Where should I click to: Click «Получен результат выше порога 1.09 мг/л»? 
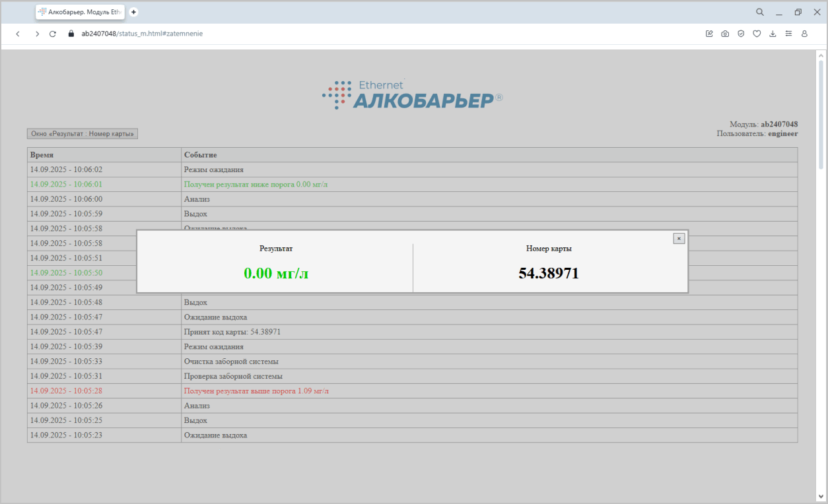click(x=256, y=391)
